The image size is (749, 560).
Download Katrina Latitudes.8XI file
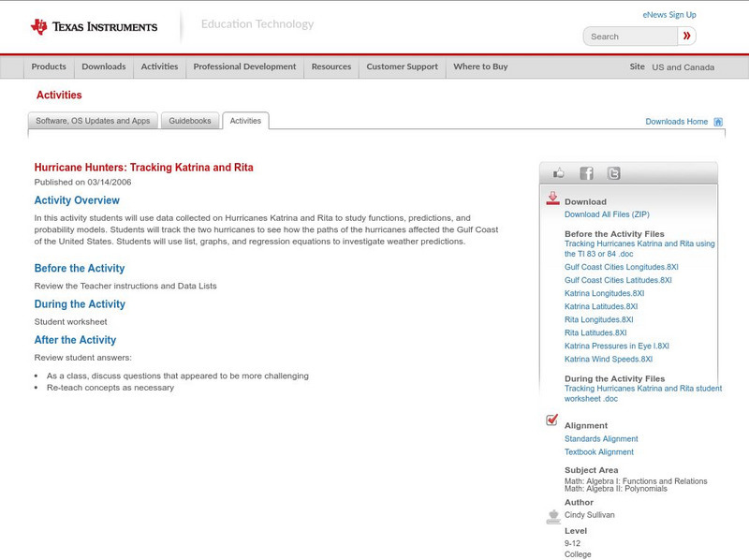tap(601, 306)
